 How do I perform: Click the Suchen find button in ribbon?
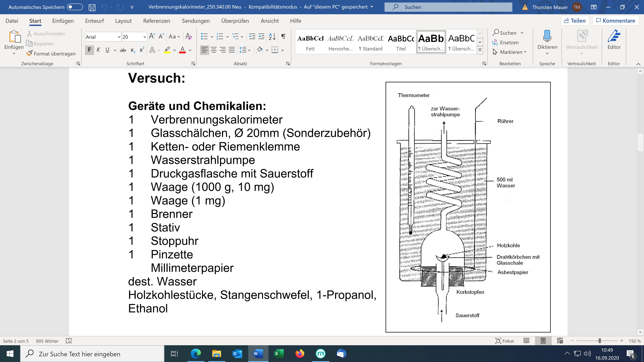click(505, 33)
